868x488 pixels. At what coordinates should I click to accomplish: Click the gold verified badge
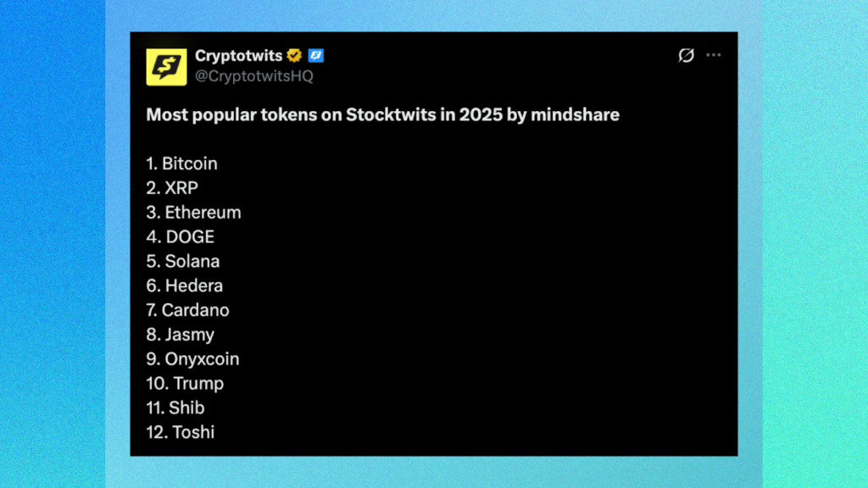click(295, 56)
